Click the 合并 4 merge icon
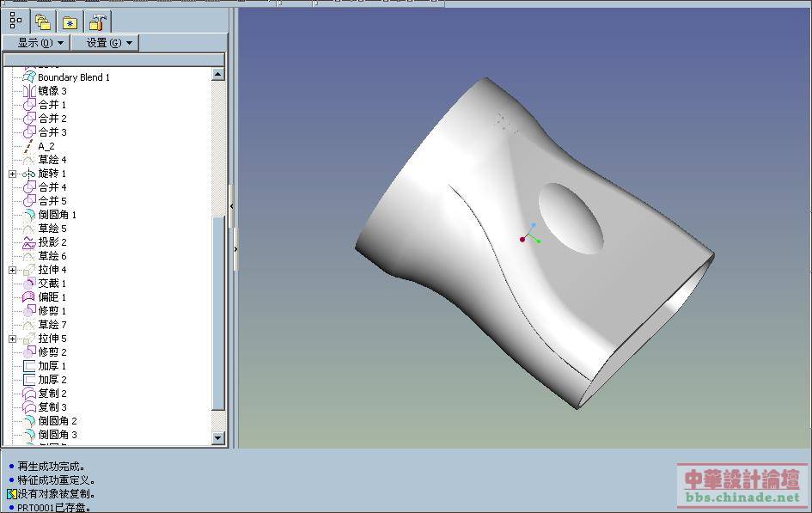Screen dimensions: 812x513 tap(29, 186)
